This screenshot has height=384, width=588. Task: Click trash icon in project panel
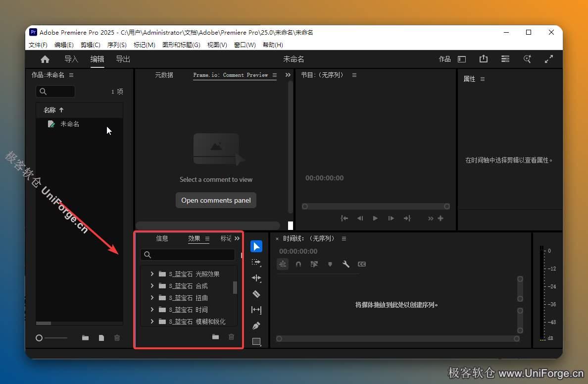tap(117, 338)
